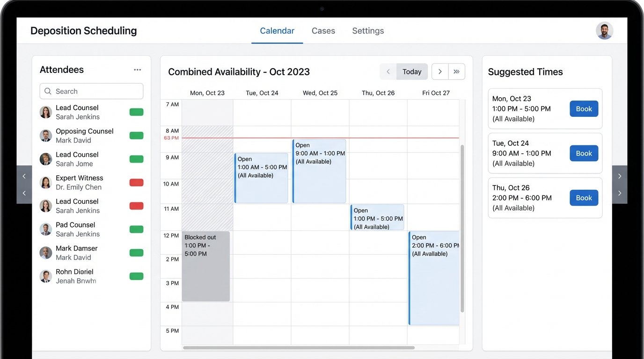The height and width of the screenshot is (359, 644).
Task: Click Rohn Diariel's attendee avatar
Action: (45, 276)
